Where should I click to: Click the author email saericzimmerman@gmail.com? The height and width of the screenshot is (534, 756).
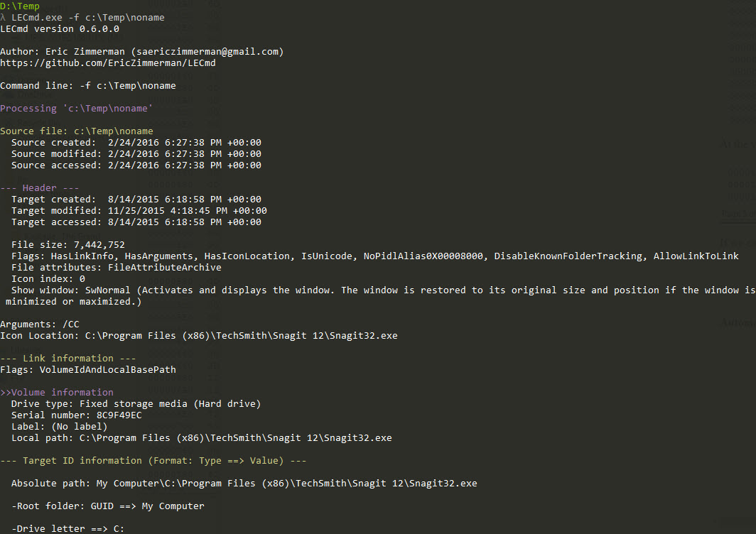click(207, 52)
